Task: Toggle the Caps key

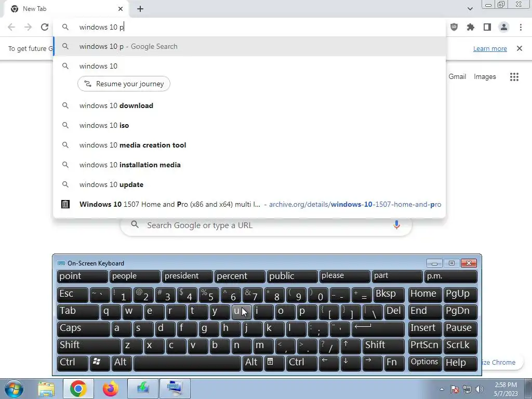Action: tap(84, 328)
